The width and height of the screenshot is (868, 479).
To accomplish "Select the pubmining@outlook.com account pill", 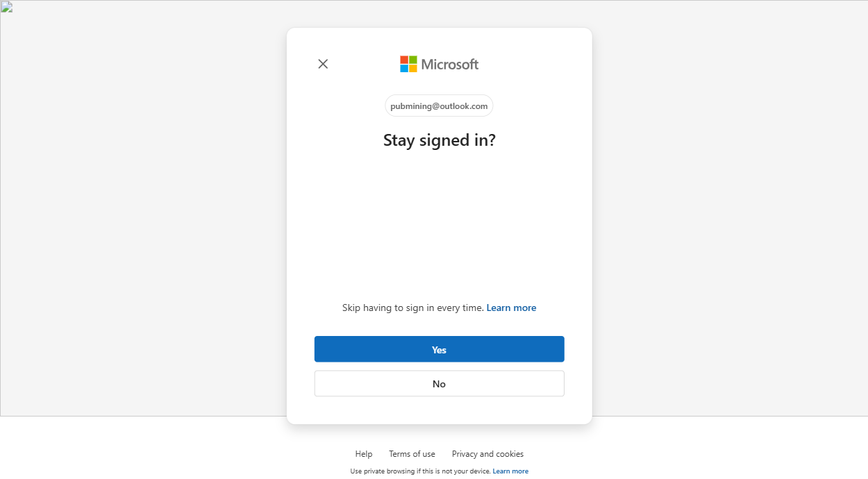I will pos(439,106).
